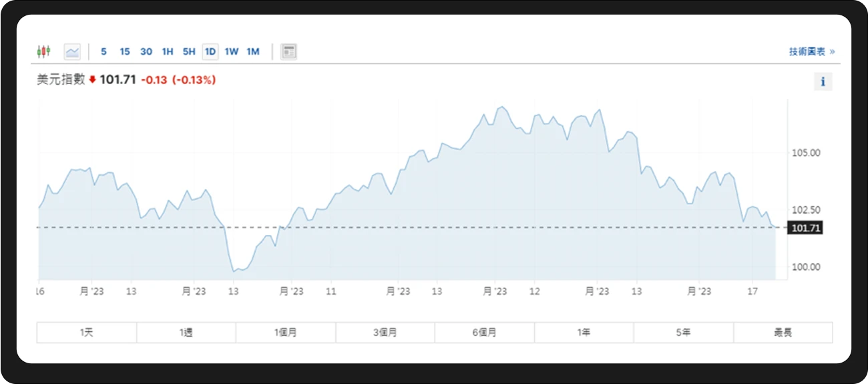Switch to 1個月 range
Viewport: 868px width, 384px height.
(x=286, y=332)
